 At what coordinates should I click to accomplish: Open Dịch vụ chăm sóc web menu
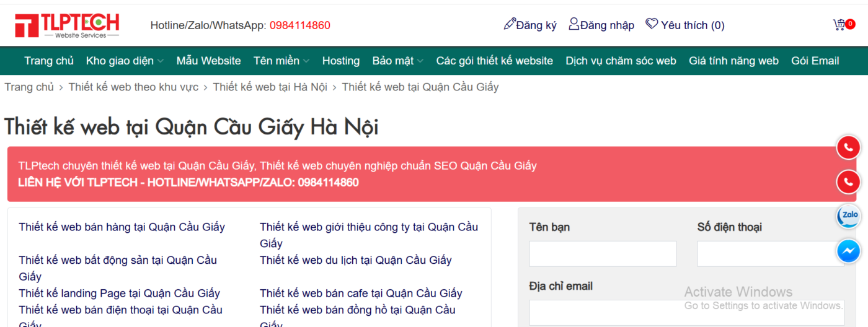621,61
